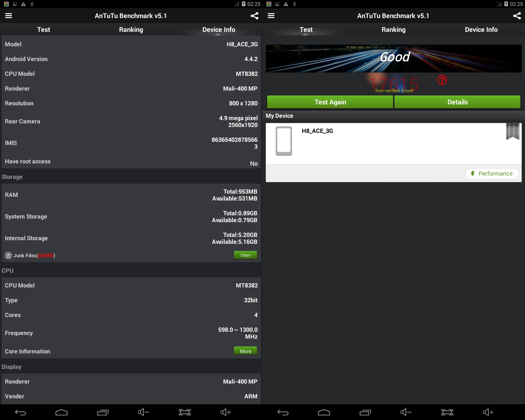The height and width of the screenshot is (420, 525).
Task: Tap H8_ACE_3G device name on card
Action: 317,131
